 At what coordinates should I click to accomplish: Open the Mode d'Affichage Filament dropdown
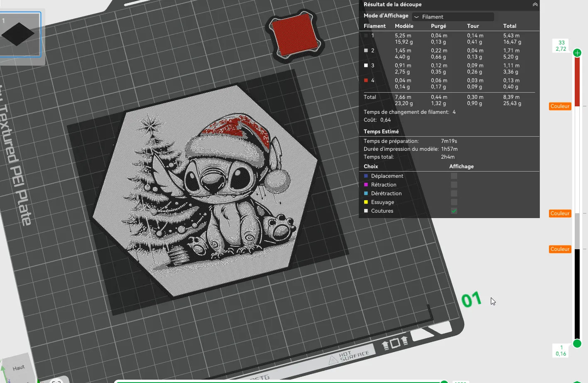(453, 17)
